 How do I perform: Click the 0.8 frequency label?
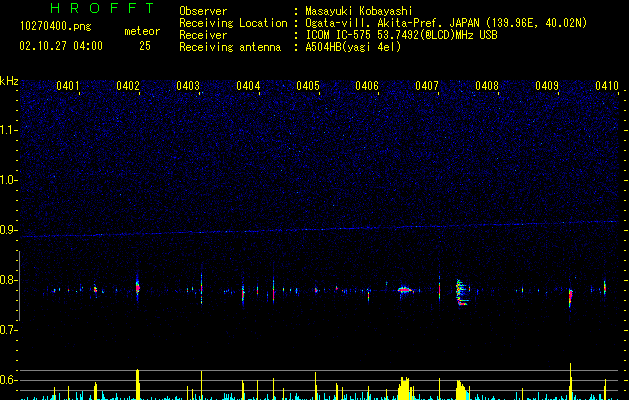point(8,280)
